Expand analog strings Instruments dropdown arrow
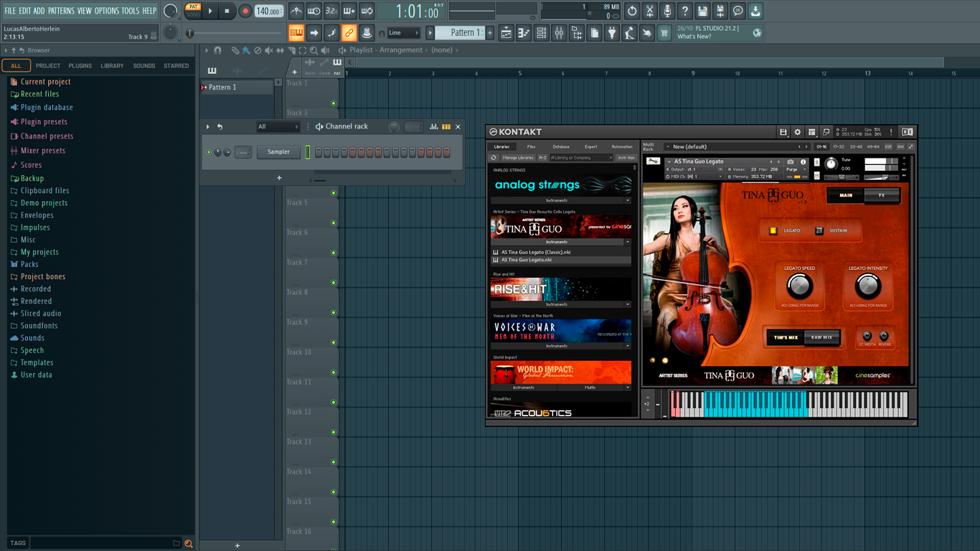 [x=627, y=201]
